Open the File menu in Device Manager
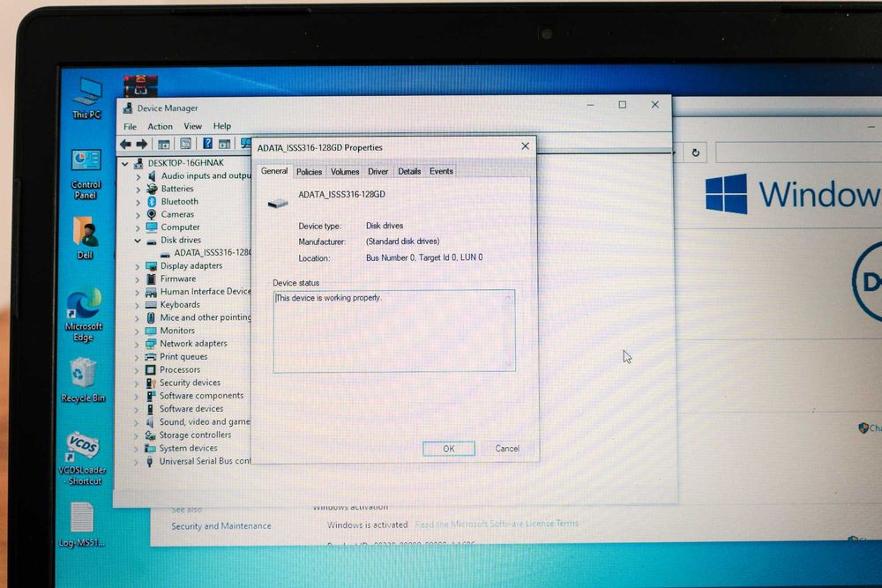882x588 pixels. pyautogui.click(x=130, y=126)
